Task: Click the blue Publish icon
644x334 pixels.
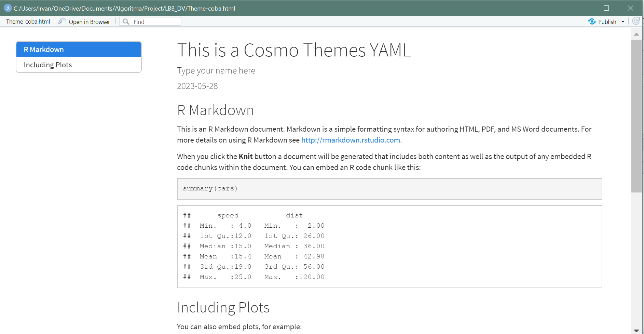Action: [x=592, y=22]
